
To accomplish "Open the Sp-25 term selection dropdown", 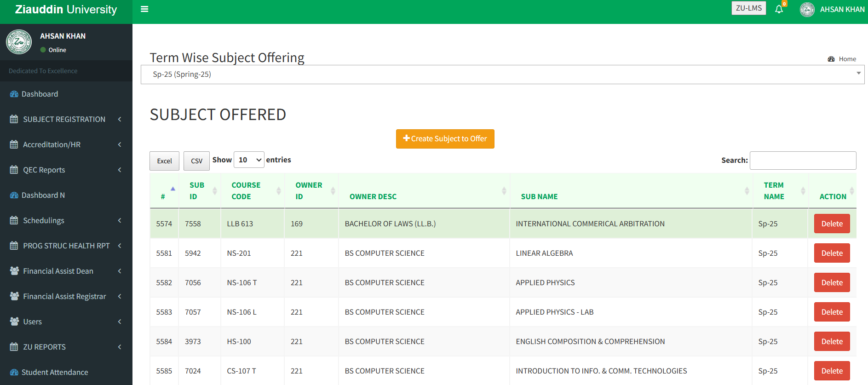I will 502,75.
